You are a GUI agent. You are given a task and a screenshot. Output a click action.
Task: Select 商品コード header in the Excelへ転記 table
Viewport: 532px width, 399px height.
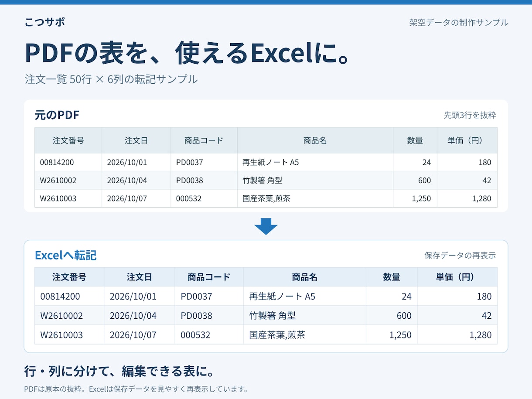[x=209, y=277]
